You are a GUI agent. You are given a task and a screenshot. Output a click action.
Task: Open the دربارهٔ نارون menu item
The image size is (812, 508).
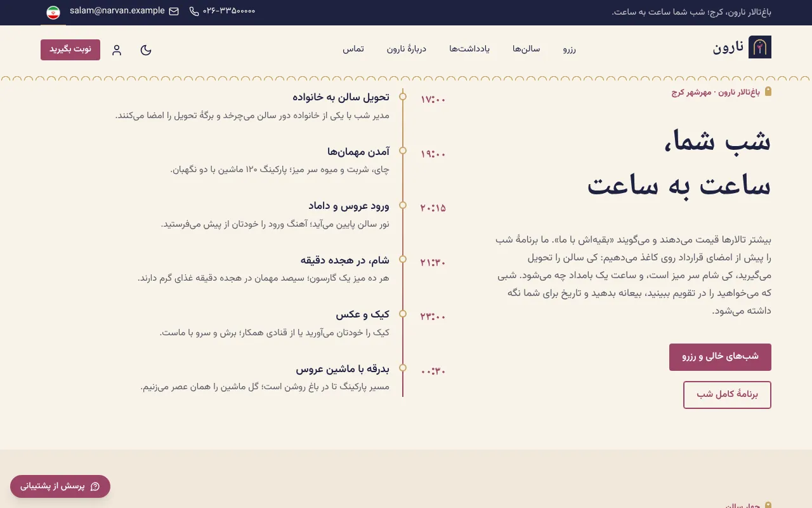[407, 50]
